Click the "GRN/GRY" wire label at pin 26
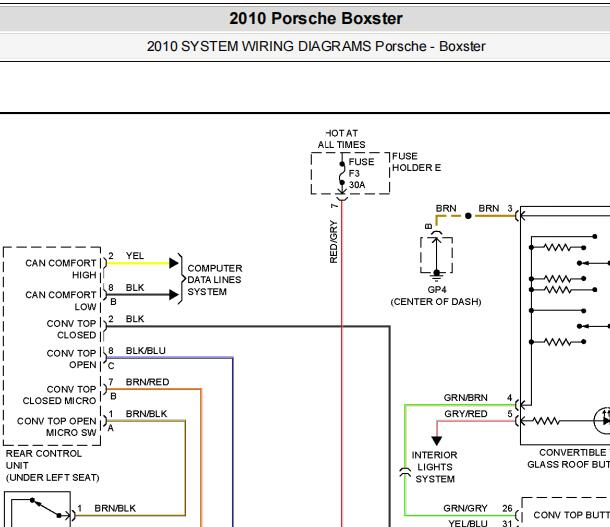Image resolution: width=610 pixels, height=527 pixels. click(x=465, y=508)
